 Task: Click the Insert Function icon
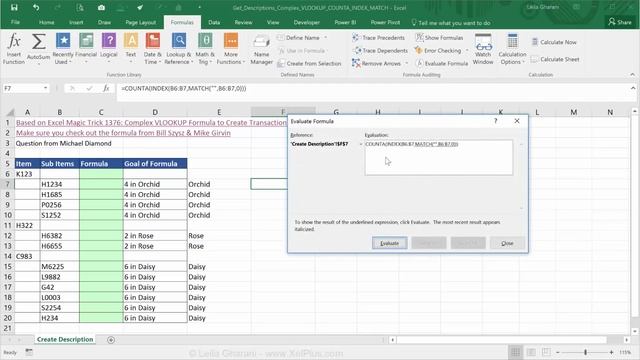click(14, 49)
